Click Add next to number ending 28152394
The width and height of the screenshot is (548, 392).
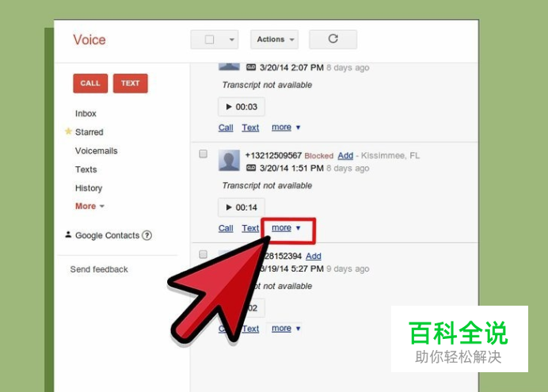pyautogui.click(x=314, y=256)
